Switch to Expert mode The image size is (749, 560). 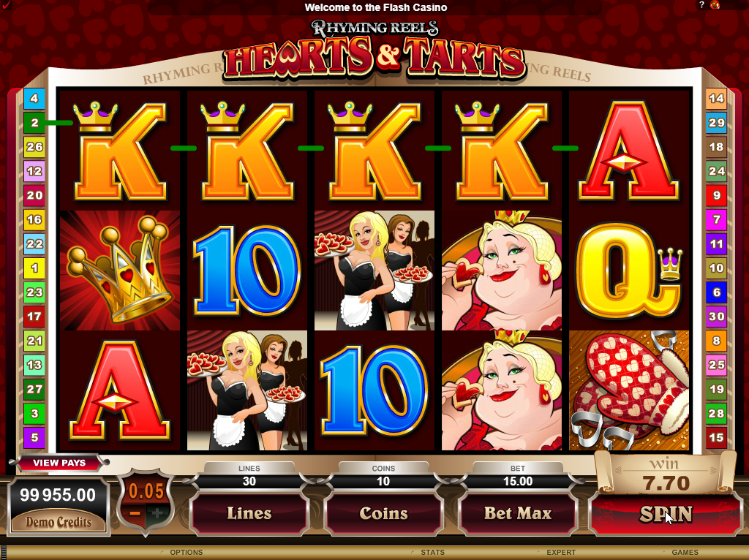(x=561, y=553)
